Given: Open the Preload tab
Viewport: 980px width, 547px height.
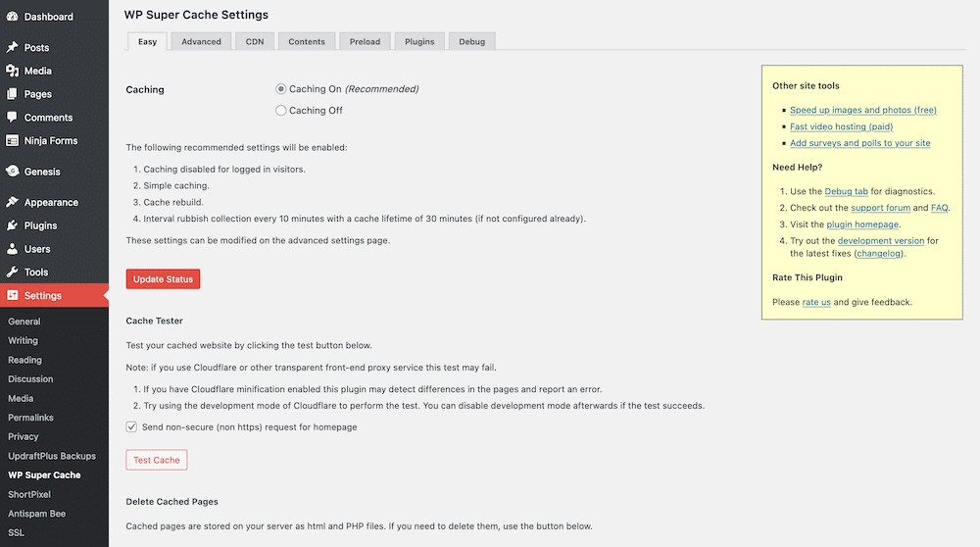Looking at the screenshot, I should 365,41.
